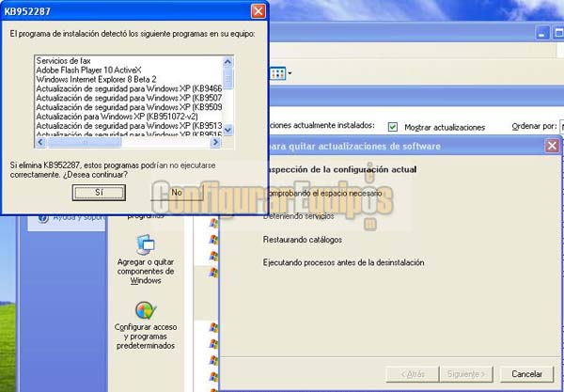Click No in the KB952287 dialog
The width and height of the screenshot is (564, 392).
(177, 193)
